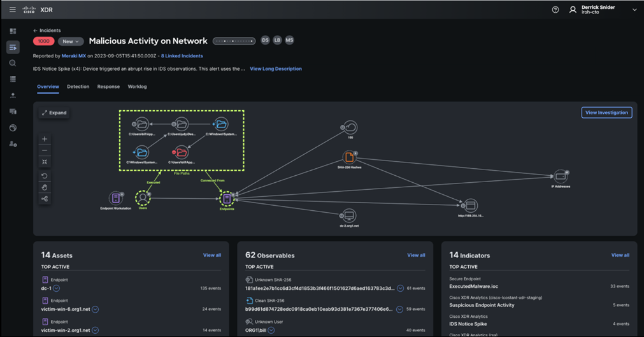This screenshot has height=337, width=644.
Task: Click the dc-1 asset name
Action: tap(47, 289)
